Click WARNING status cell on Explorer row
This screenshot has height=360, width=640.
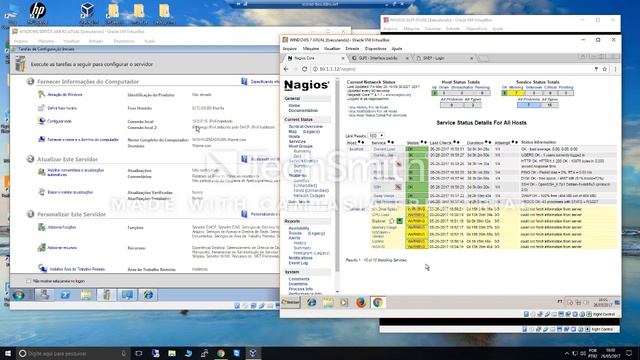tap(416, 221)
